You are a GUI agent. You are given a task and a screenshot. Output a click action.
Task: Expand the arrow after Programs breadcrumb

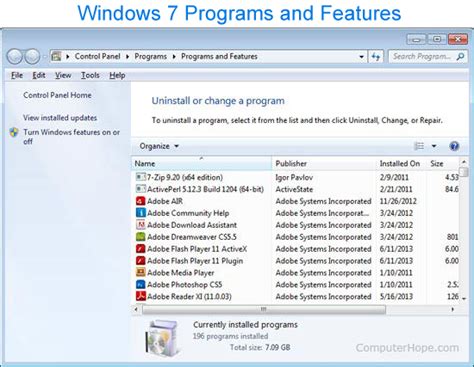click(174, 56)
